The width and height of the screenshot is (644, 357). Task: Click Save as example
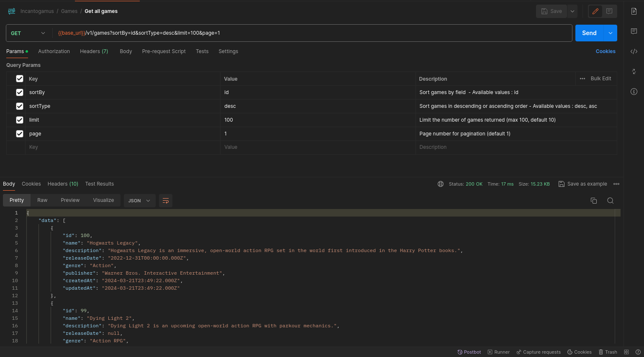coord(583,184)
